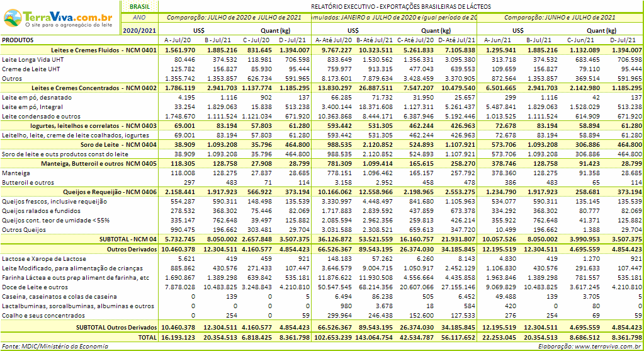Click the 'B- Até Jul/21' column header
The width and height of the screenshot is (644, 351).
pos(375,40)
